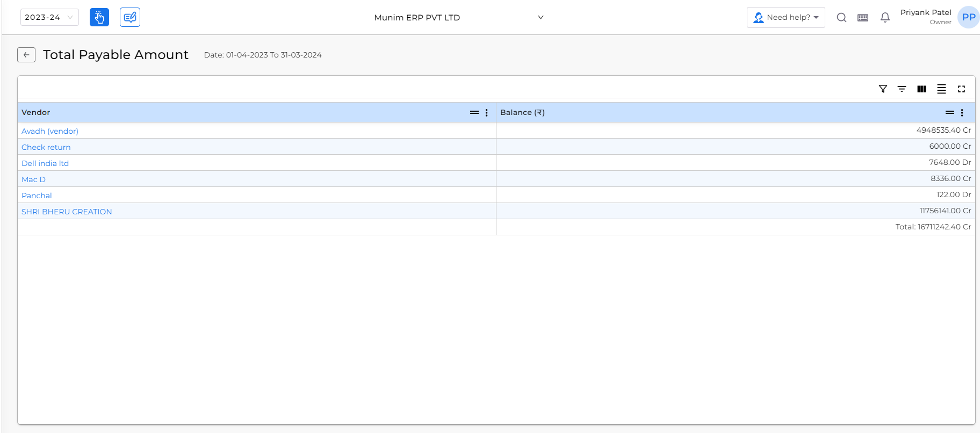Open the PP user profile avatar
Image resolution: width=980 pixels, height=433 pixels.
[969, 17]
